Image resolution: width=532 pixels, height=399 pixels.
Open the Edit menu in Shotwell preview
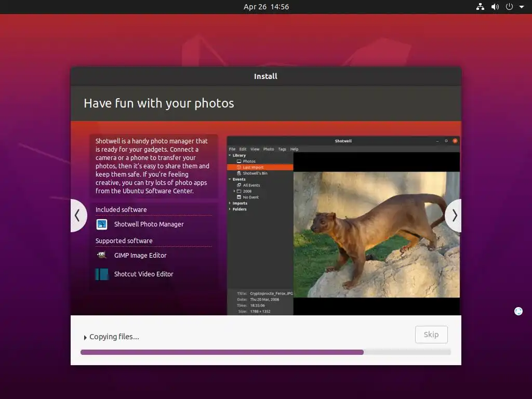pyautogui.click(x=243, y=149)
